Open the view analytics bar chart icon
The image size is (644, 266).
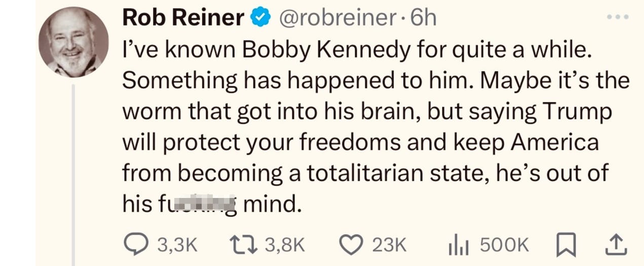click(458, 246)
